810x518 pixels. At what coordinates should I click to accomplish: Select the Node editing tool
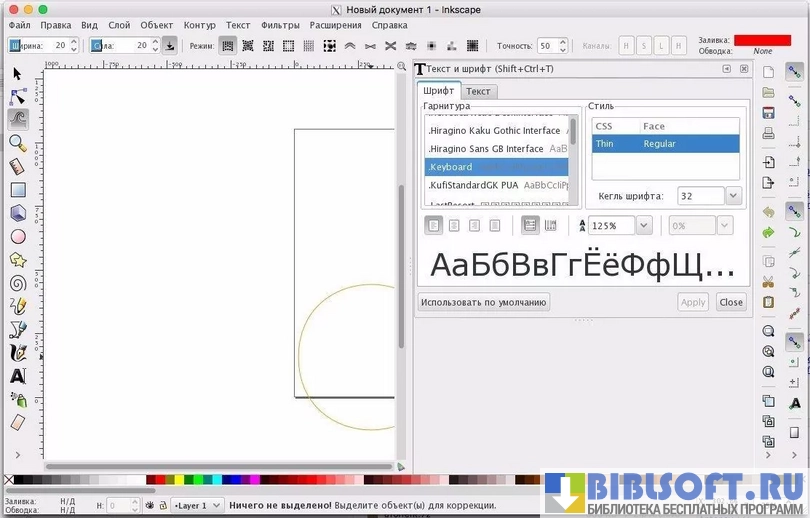point(18,96)
